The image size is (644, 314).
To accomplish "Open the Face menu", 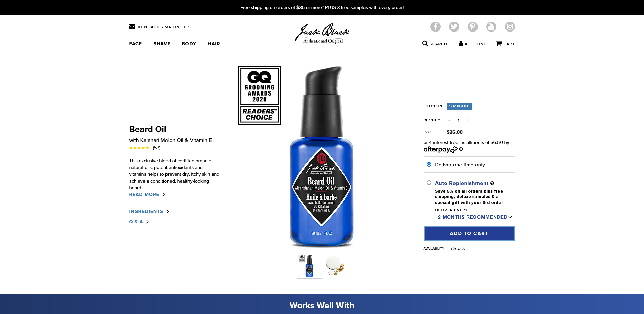I will (x=135, y=44).
